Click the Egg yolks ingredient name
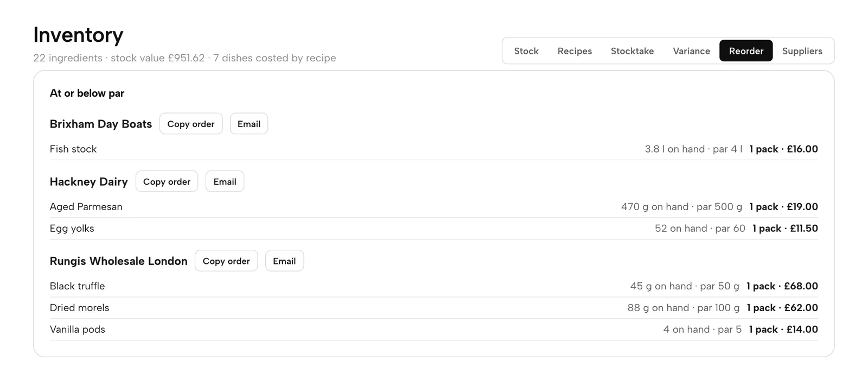The width and height of the screenshot is (868, 379). [72, 229]
